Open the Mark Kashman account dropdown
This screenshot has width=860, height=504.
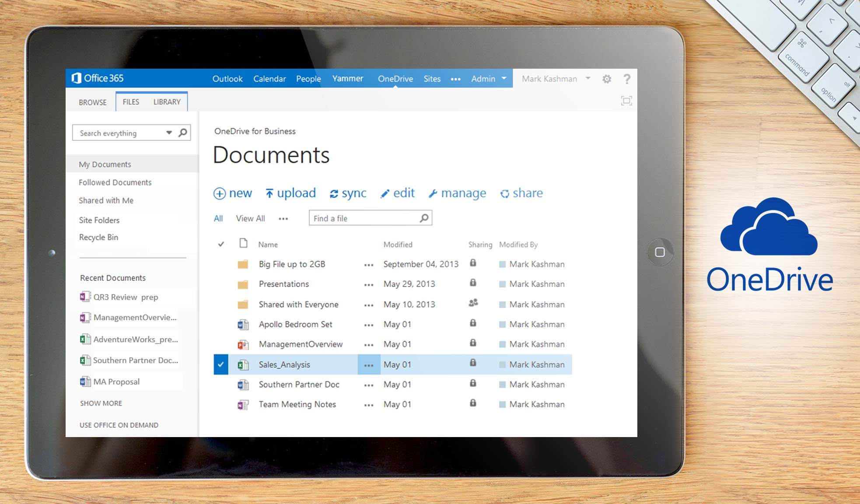tap(588, 79)
